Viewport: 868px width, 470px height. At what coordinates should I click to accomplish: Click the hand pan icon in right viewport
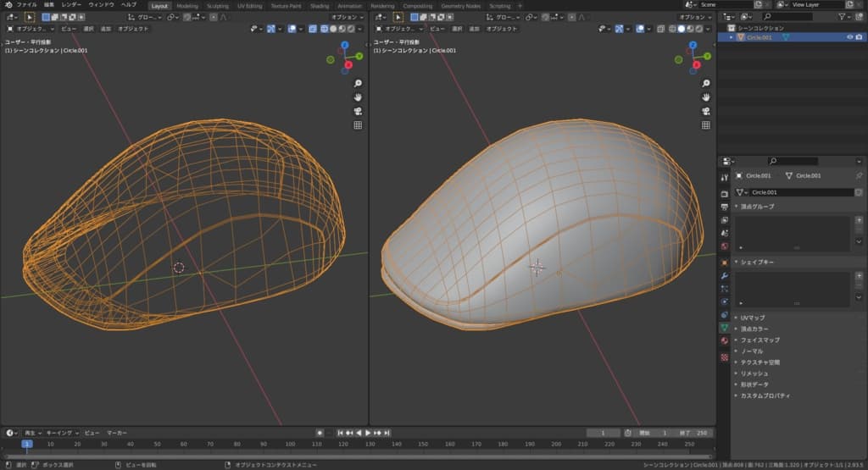tap(706, 97)
